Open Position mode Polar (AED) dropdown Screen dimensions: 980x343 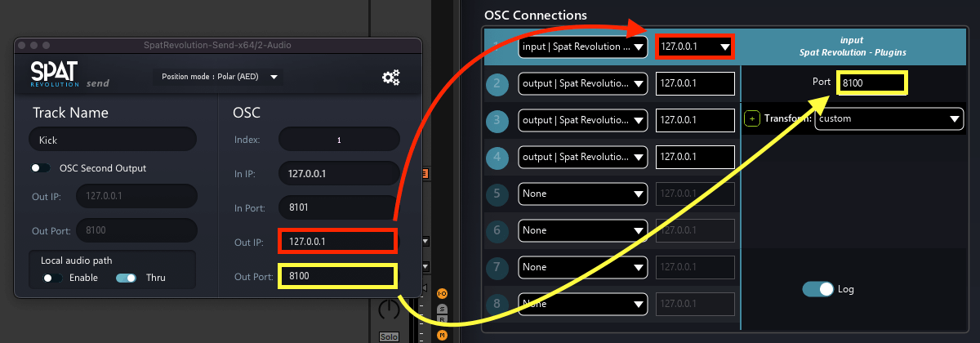(219, 78)
